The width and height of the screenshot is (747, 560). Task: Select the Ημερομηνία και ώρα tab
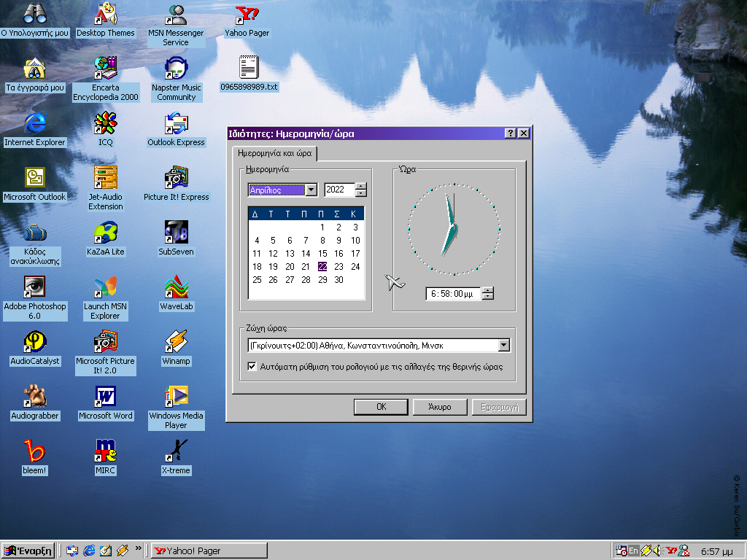point(274,153)
